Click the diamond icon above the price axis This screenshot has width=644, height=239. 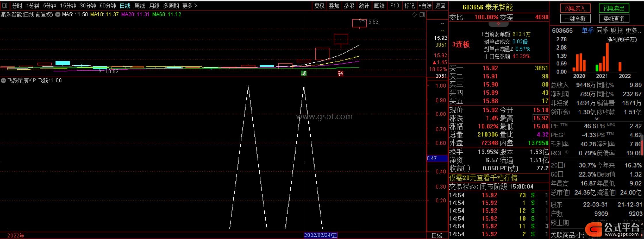click(414, 15)
